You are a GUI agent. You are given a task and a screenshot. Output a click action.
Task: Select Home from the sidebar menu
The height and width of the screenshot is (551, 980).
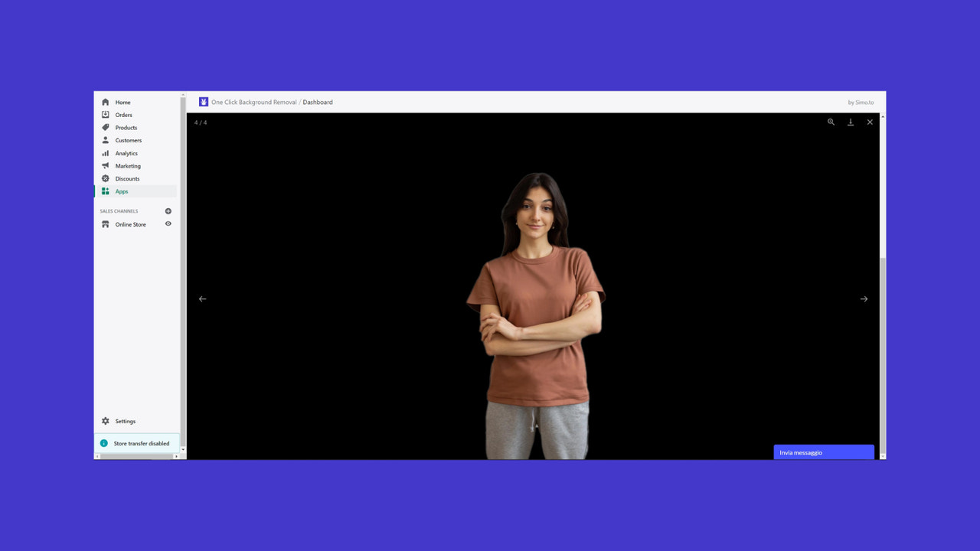point(105,101)
